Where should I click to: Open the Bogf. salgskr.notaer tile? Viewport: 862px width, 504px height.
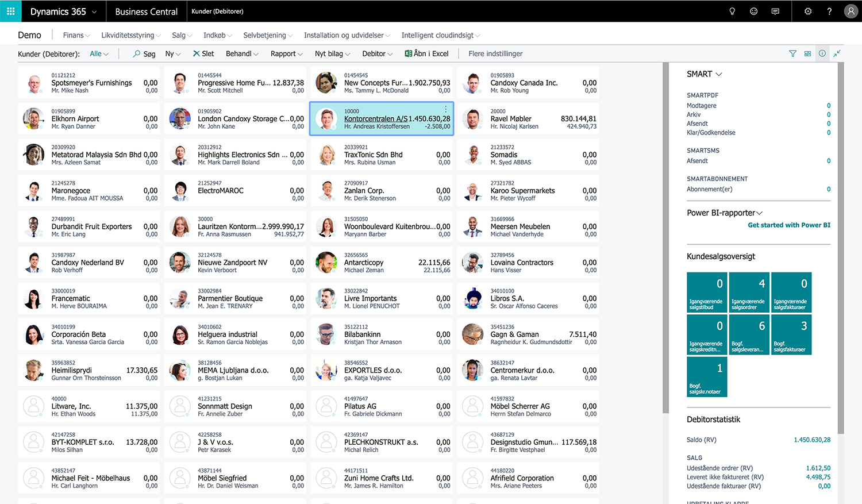tap(707, 376)
